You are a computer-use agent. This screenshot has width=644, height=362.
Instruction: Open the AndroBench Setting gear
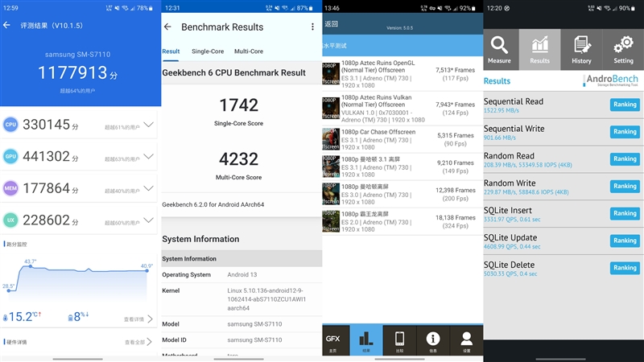click(623, 48)
